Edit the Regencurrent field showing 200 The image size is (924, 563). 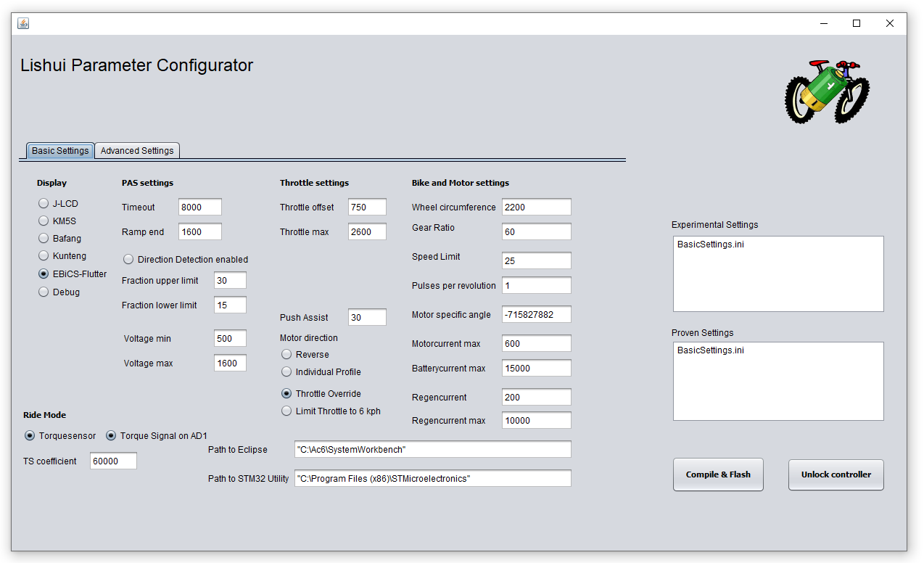pos(537,397)
